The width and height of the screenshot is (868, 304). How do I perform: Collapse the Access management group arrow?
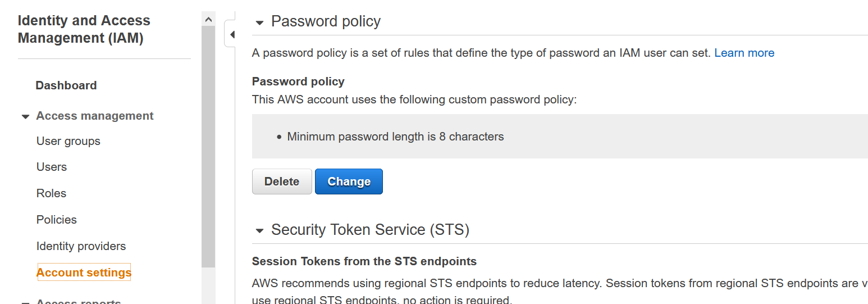(25, 117)
